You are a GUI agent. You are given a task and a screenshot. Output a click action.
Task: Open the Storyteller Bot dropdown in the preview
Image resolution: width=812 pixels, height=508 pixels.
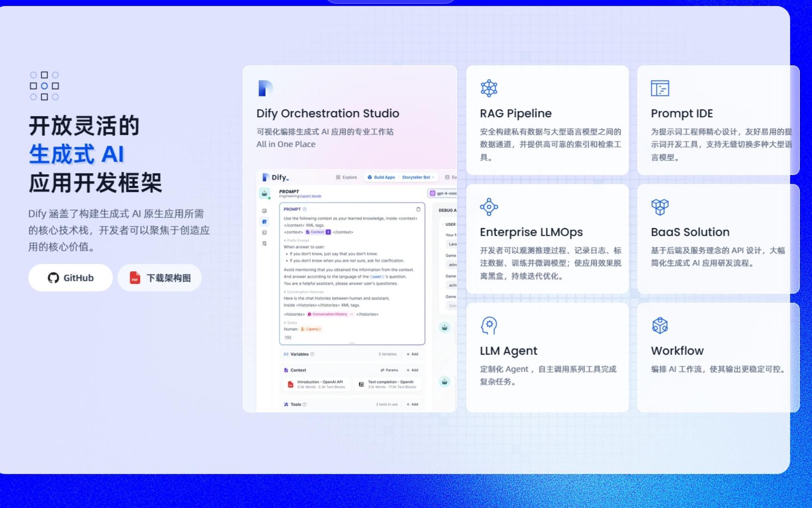418,177
